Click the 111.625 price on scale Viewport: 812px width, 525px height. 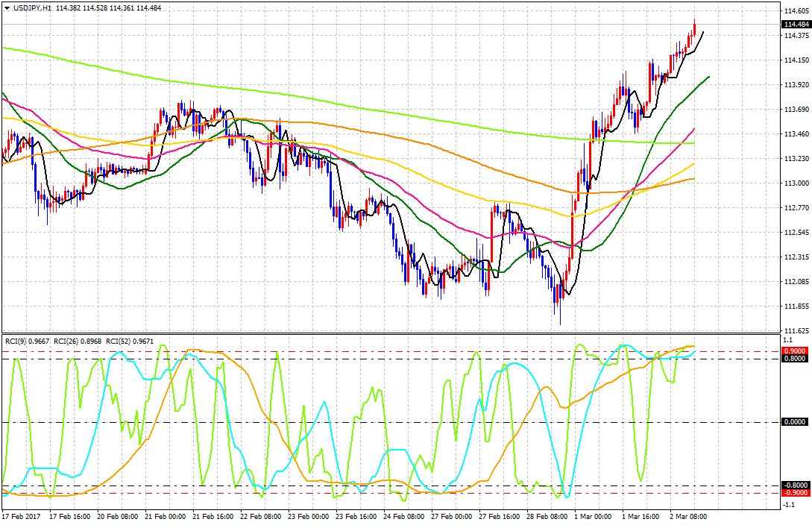tap(795, 331)
